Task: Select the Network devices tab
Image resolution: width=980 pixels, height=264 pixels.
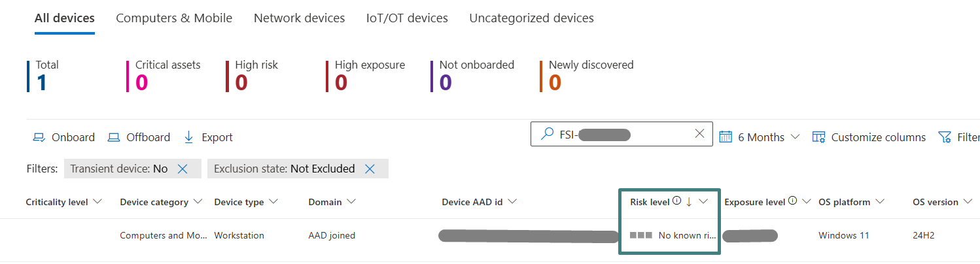Action: coord(299,18)
